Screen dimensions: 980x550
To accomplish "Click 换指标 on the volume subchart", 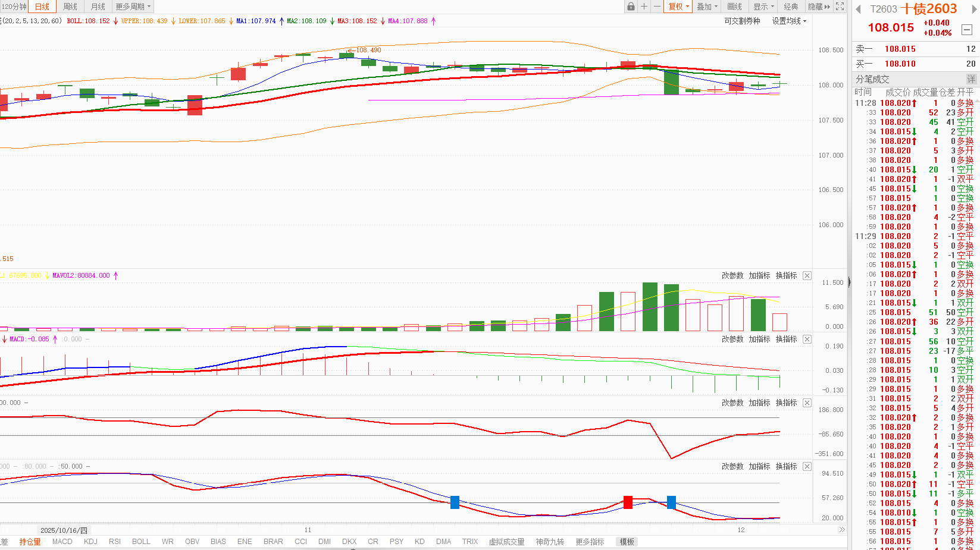I will [x=786, y=275].
